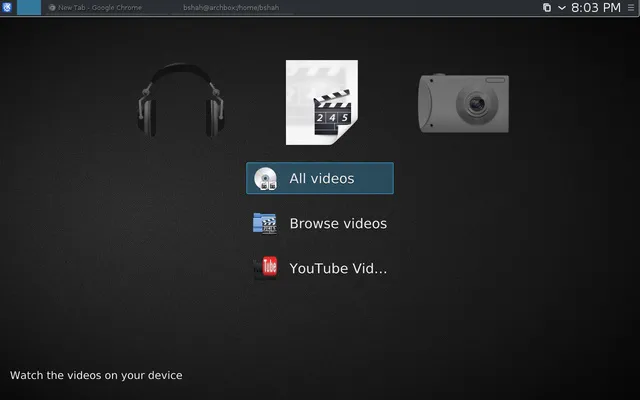Click the 8:03 PM clock
Image resolution: width=640 pixels, height=400 pixels.
coord(596,7)
